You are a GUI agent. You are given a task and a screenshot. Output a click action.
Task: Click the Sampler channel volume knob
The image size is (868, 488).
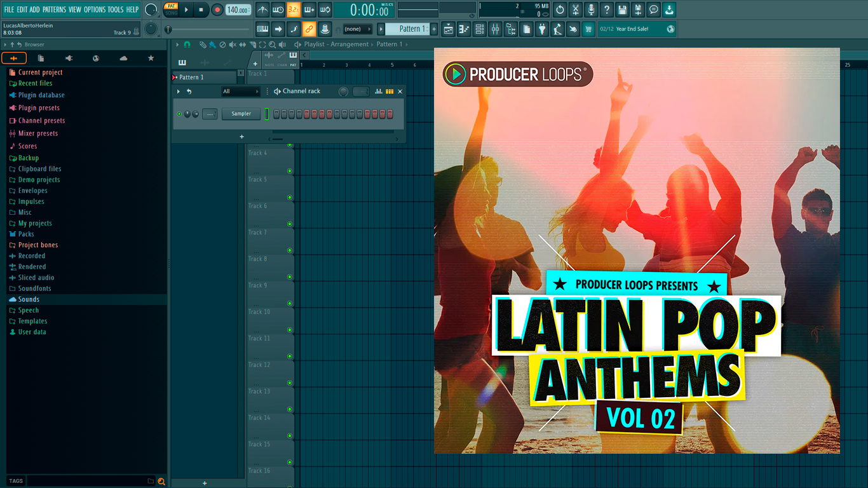pos(195,114)
